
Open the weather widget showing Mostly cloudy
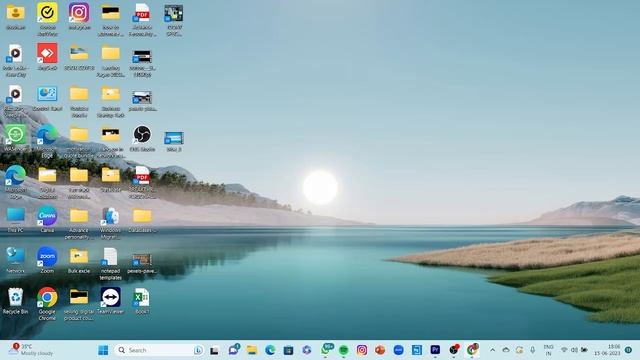[x=32, y=350]
